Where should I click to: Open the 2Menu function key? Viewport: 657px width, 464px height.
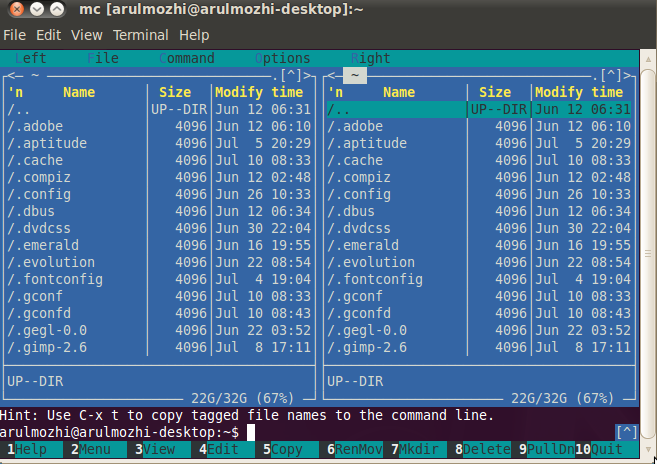coord(91,449)
